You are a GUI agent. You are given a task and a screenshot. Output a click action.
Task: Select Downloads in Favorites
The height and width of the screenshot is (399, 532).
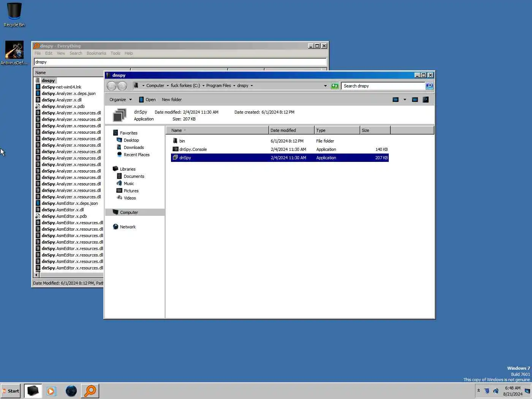point(134,147)
